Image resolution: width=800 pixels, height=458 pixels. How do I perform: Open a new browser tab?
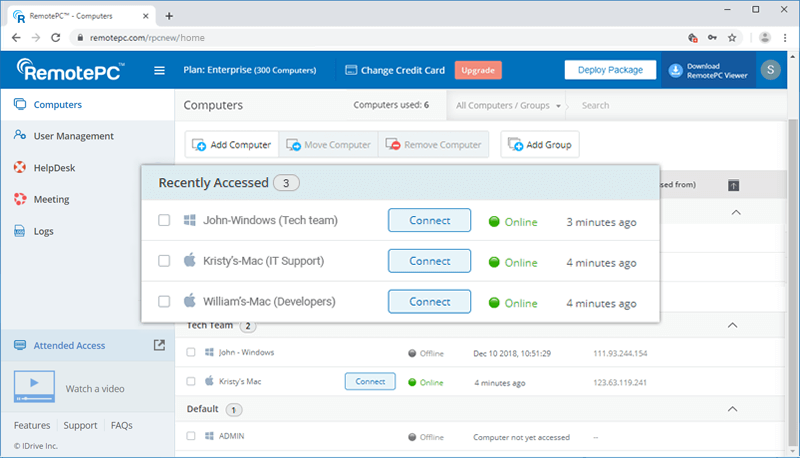click(169, 16)
